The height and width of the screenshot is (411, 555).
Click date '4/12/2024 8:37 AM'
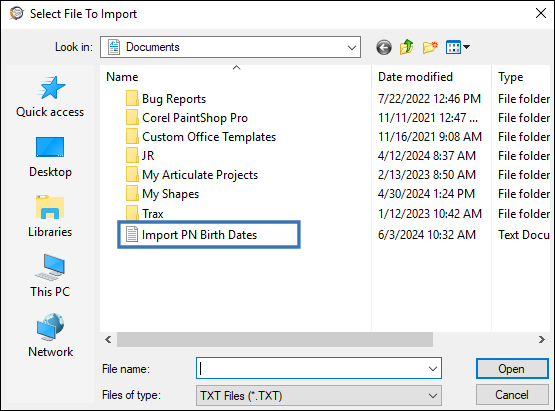(427, 156)
